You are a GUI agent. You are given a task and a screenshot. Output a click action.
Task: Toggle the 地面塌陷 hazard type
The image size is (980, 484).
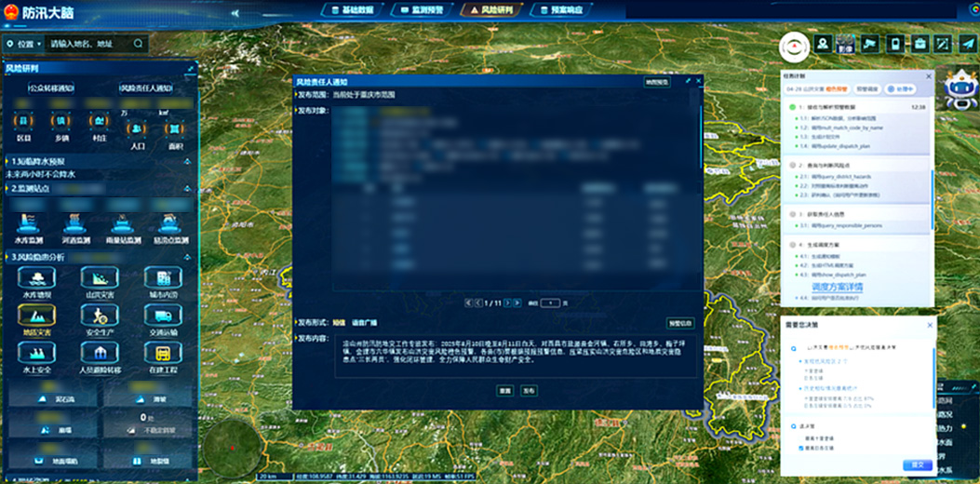click(53, 454)
